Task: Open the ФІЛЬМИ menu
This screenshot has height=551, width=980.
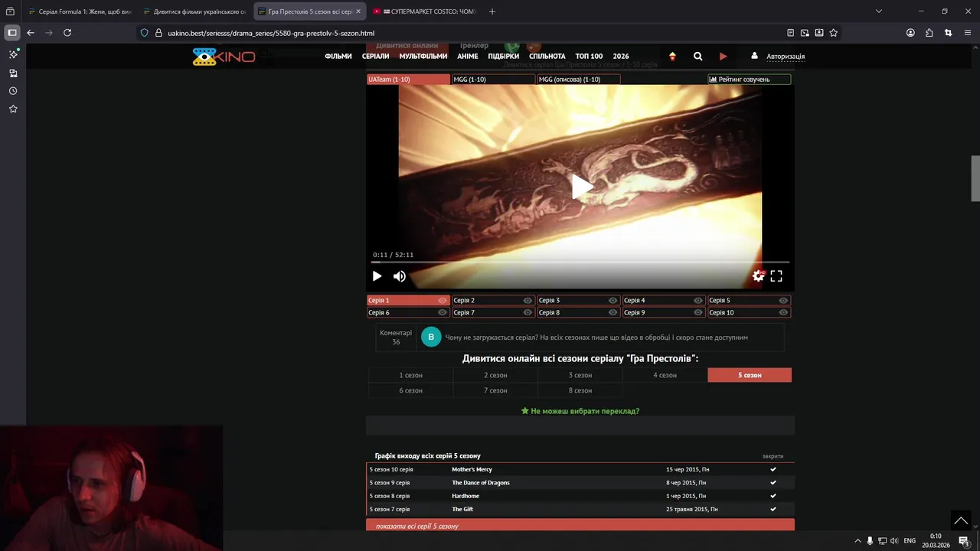Action: coord(338,56)
